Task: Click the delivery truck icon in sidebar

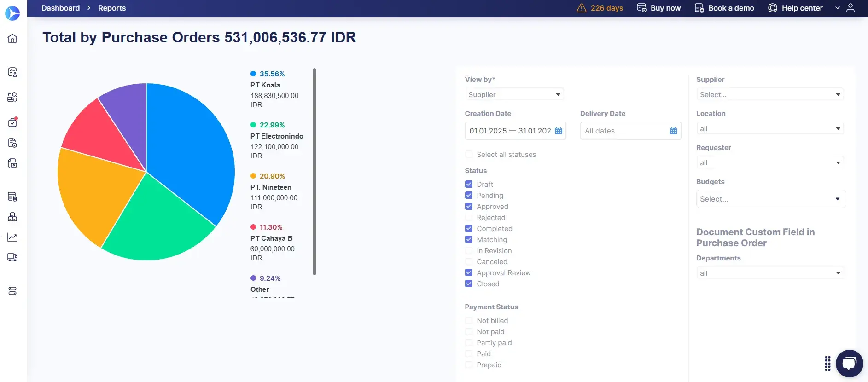Action: [12, 257]
